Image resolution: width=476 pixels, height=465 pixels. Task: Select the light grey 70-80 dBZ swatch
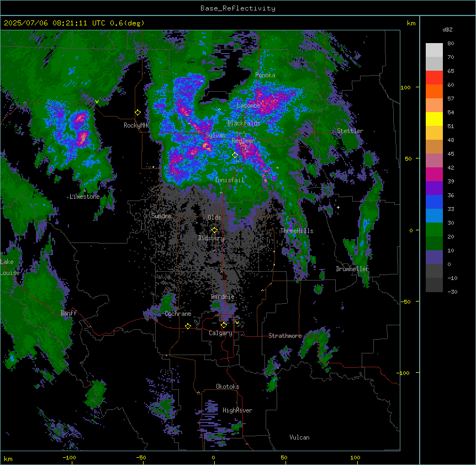coord(434,50)
